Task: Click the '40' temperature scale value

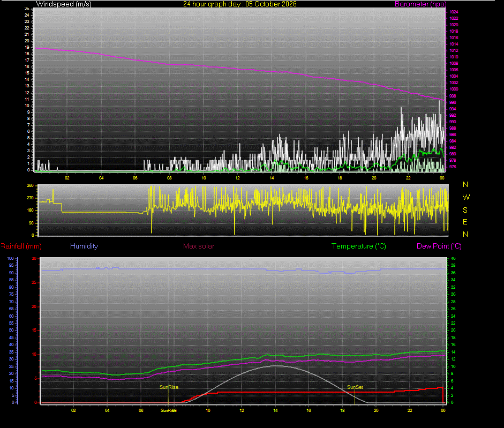Action: (453, 259)
